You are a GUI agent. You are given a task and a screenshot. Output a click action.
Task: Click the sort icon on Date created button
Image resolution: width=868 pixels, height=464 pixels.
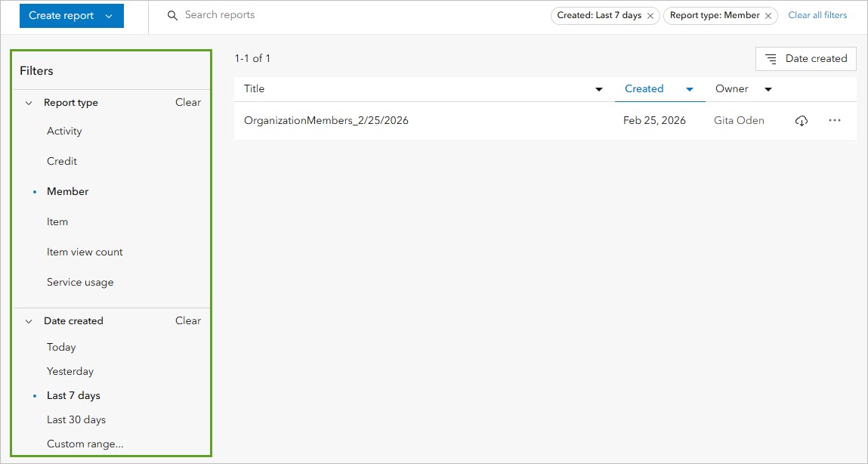pos(771,58)
